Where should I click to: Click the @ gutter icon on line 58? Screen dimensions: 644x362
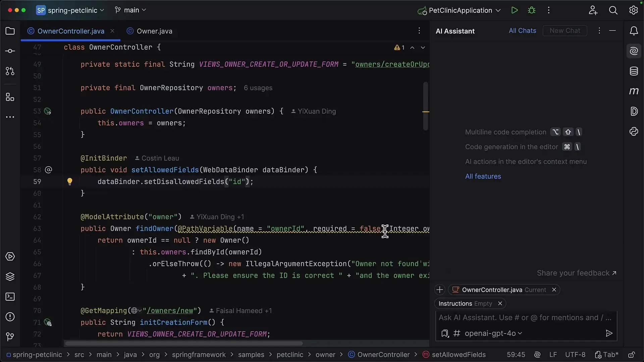point(48,170)
